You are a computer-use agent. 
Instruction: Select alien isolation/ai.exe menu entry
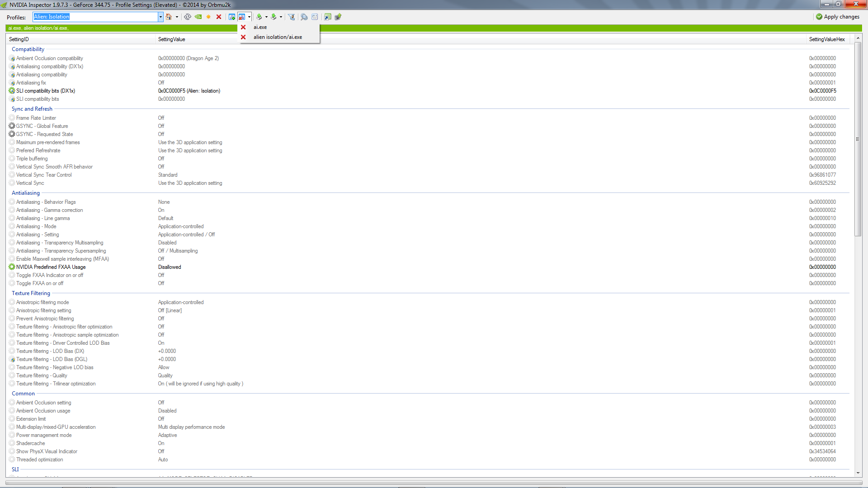278,37
